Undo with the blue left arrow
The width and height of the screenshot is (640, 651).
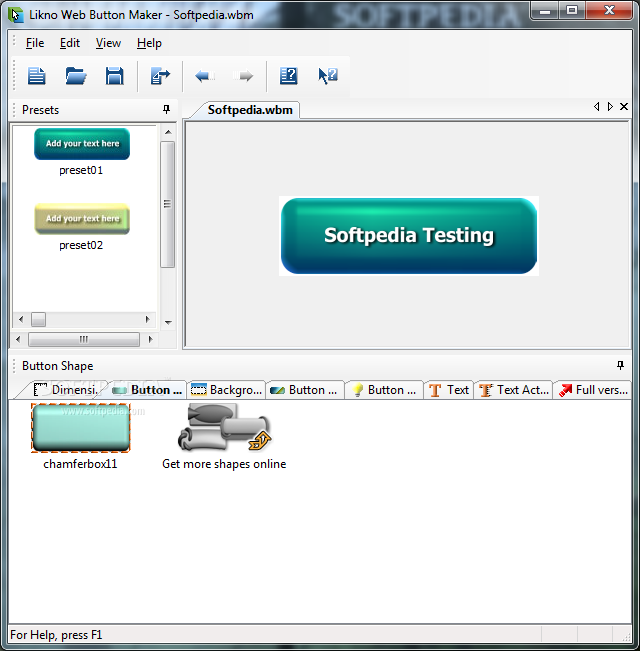(205, 76)
